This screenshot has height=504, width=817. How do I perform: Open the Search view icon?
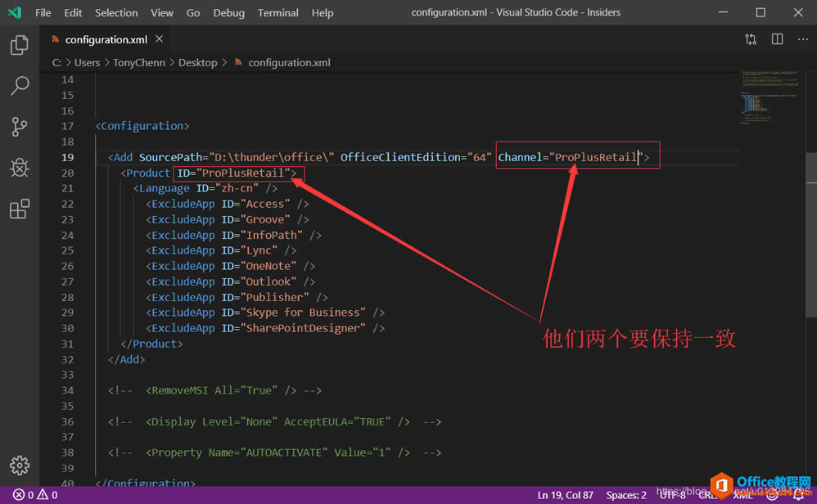pyautogui.click(x=20, y=85)
